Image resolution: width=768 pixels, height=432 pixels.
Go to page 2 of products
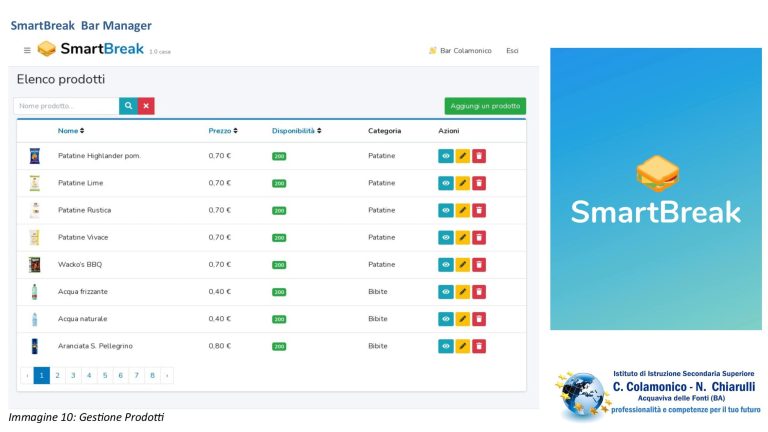coord(57,376)
